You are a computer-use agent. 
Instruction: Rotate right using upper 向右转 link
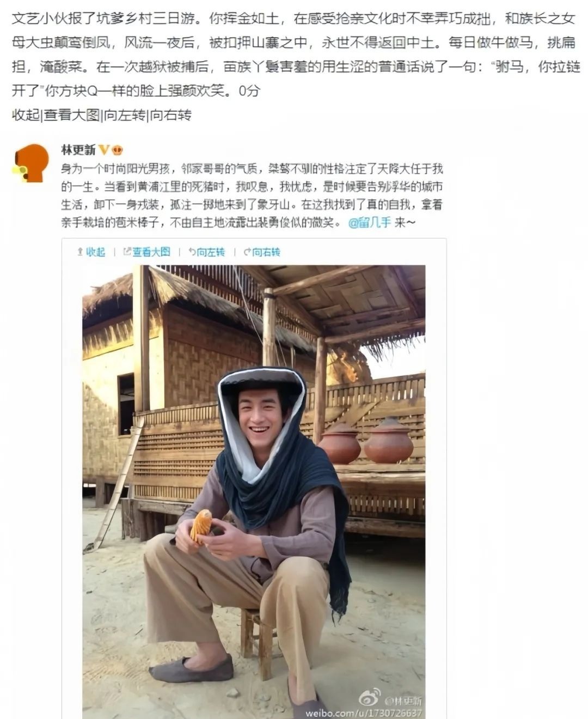(171, 115)
